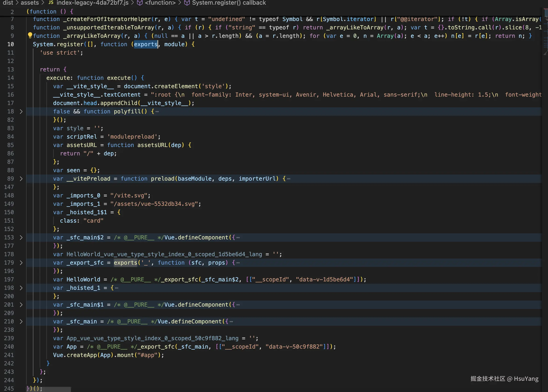Click the lightbulb code action icon
The image size is (548, 392).
[x=30, y=35]
